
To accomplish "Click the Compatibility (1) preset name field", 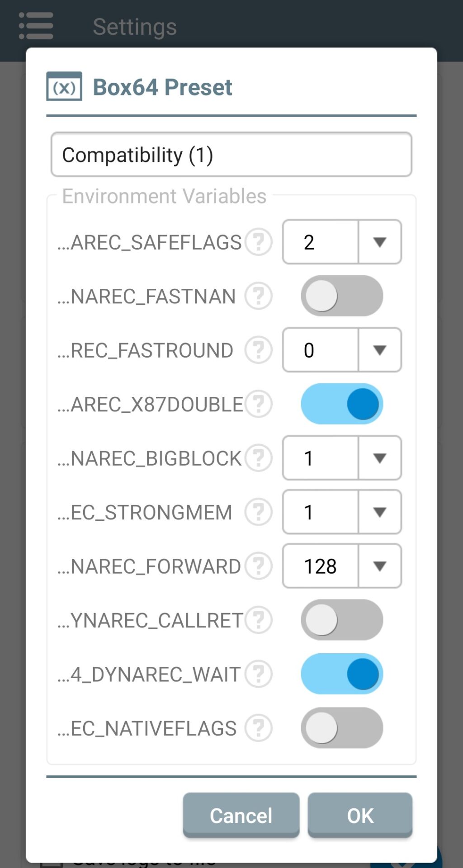I will (x=231, y=155).
